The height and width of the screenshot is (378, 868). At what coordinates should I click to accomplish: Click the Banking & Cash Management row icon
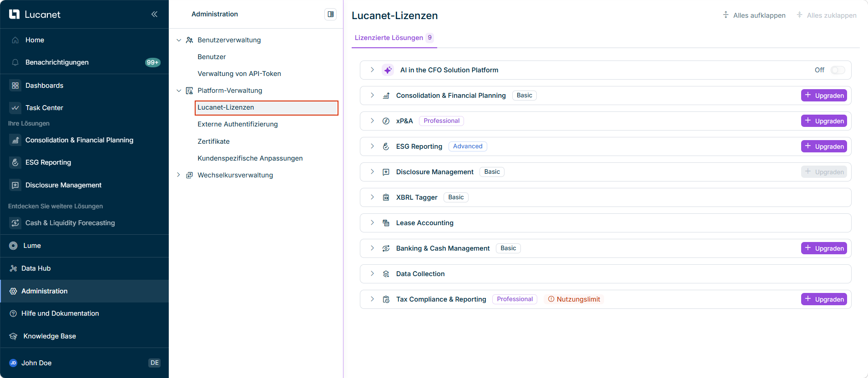click(386, 248)
